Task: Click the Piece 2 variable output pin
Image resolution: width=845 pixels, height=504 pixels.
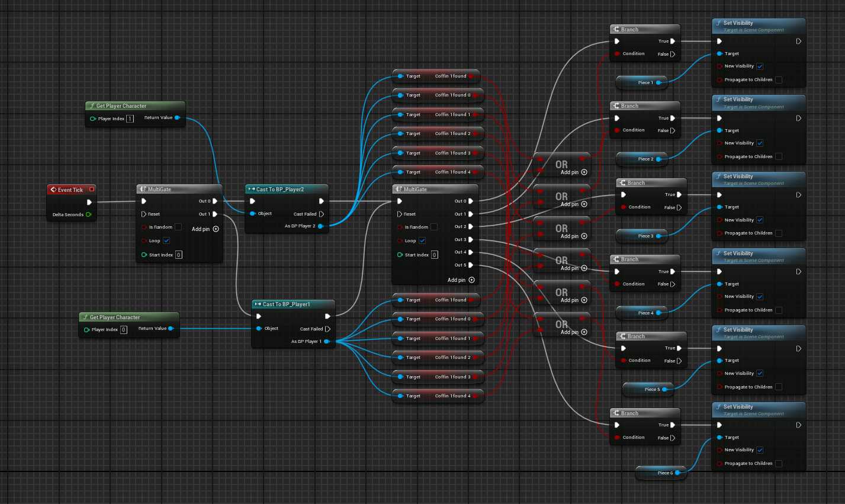Action: (x=658, y=159)
